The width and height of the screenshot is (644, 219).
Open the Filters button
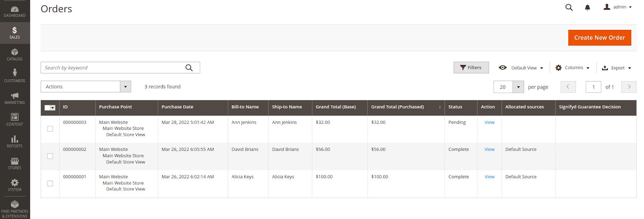tap(471, 68)
